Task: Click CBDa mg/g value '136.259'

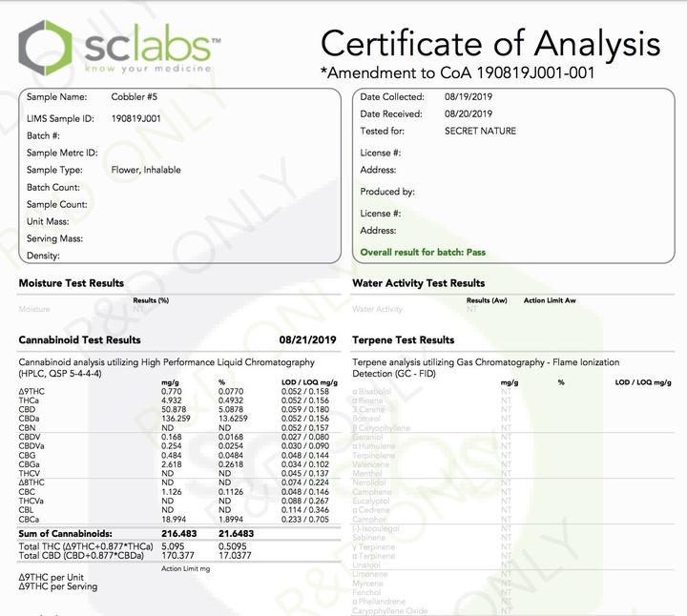Action: pos(176,419)
